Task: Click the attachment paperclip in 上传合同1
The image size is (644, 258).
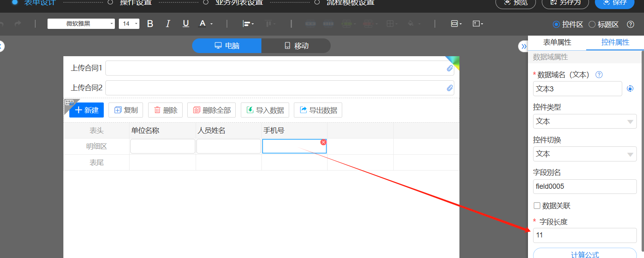Action: [450, 68]
